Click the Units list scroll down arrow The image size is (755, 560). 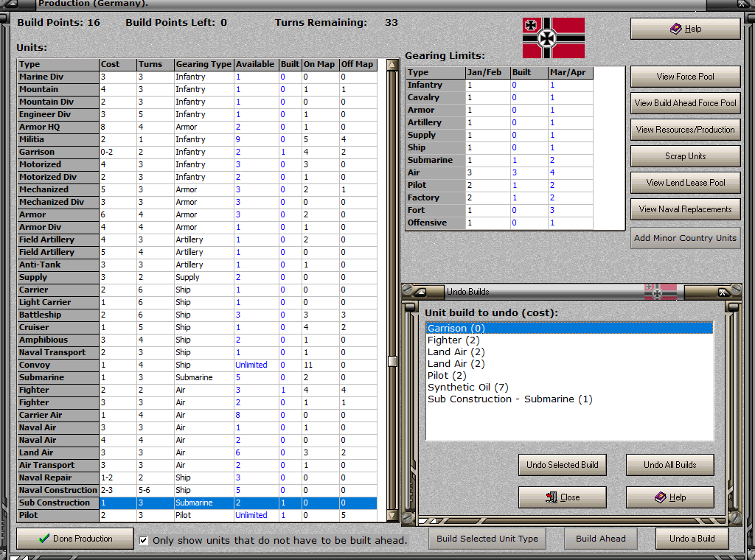coord(392,516)
